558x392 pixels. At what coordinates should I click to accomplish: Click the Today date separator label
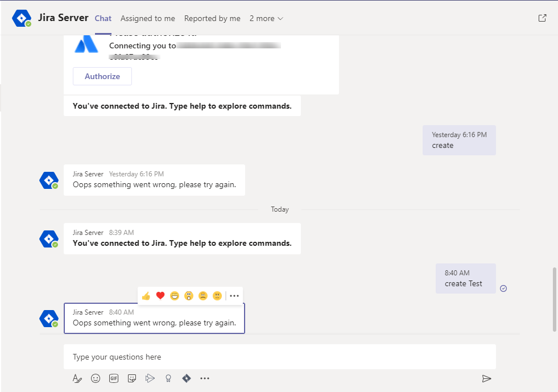[x=280, y=209]
